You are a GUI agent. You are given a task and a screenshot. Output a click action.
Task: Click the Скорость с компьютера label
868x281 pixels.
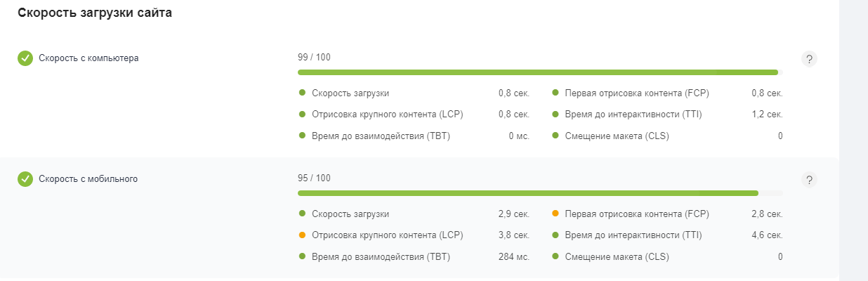(x=88, y=58)
